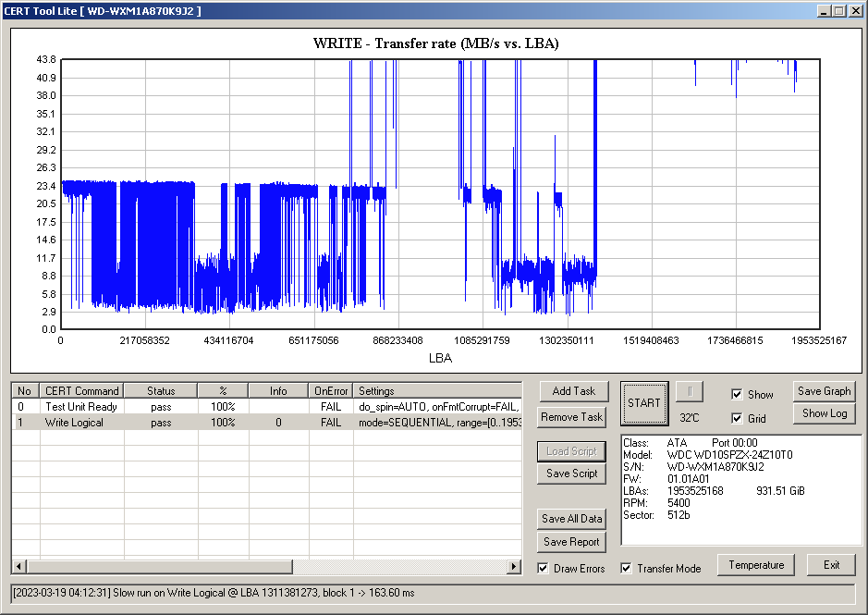Click Save Script button
Screen dimensions: 868x615
pos(573,474)
